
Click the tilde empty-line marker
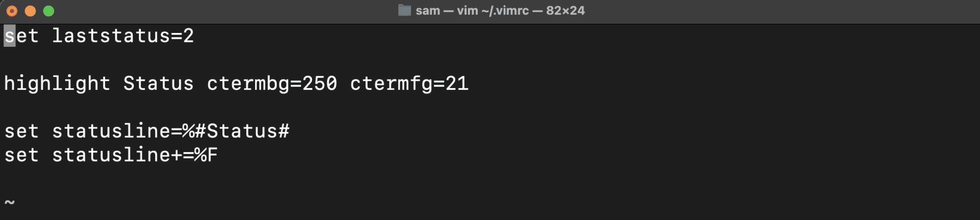click(10, 202)
